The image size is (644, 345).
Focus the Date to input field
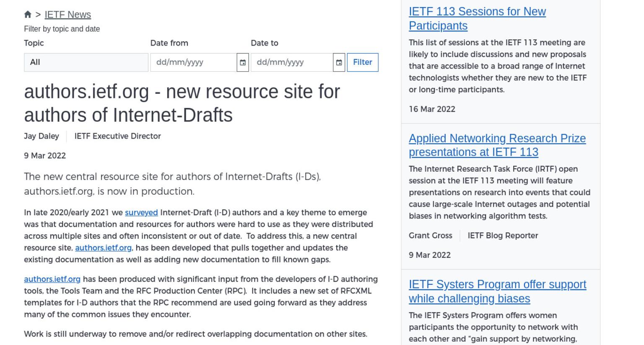tap(292, 62)
